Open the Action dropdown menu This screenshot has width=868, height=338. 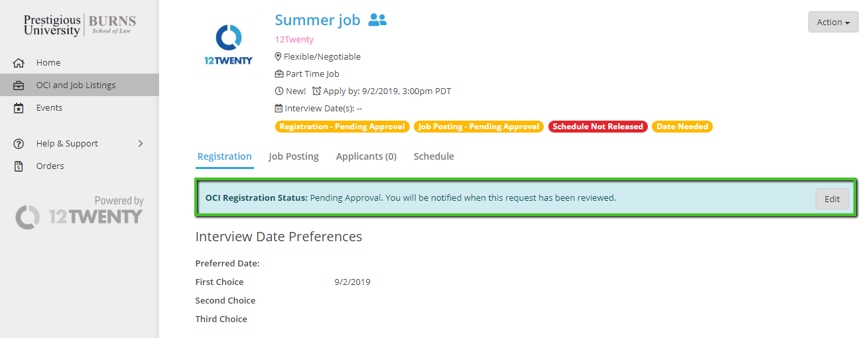833,22
